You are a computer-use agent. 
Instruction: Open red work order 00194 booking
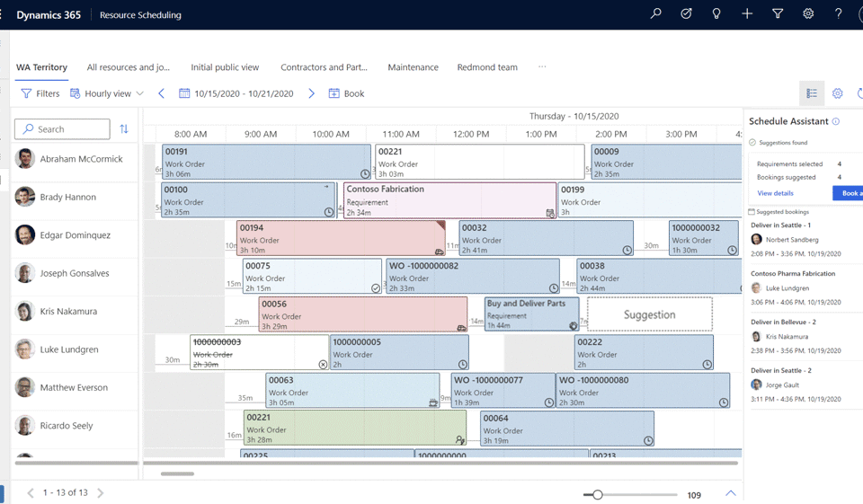[341, 238]
